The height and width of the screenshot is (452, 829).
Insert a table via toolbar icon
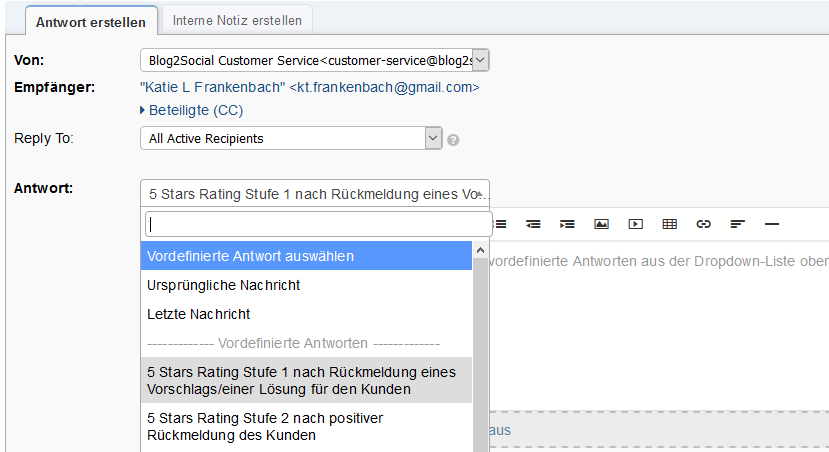669,224
